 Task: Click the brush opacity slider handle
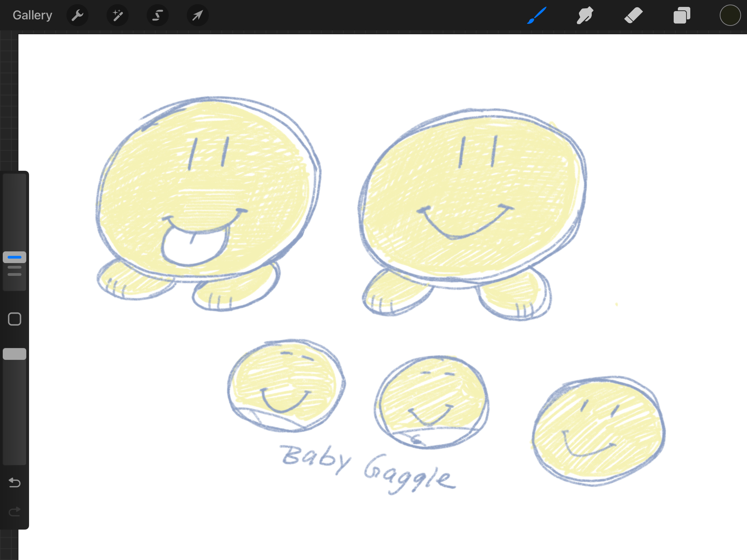15,354
